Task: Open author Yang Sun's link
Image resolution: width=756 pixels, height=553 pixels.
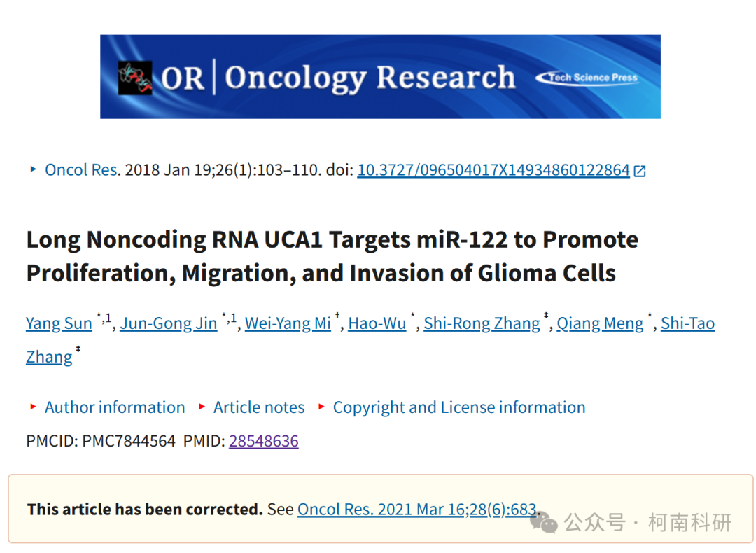Action: [59, 323]
